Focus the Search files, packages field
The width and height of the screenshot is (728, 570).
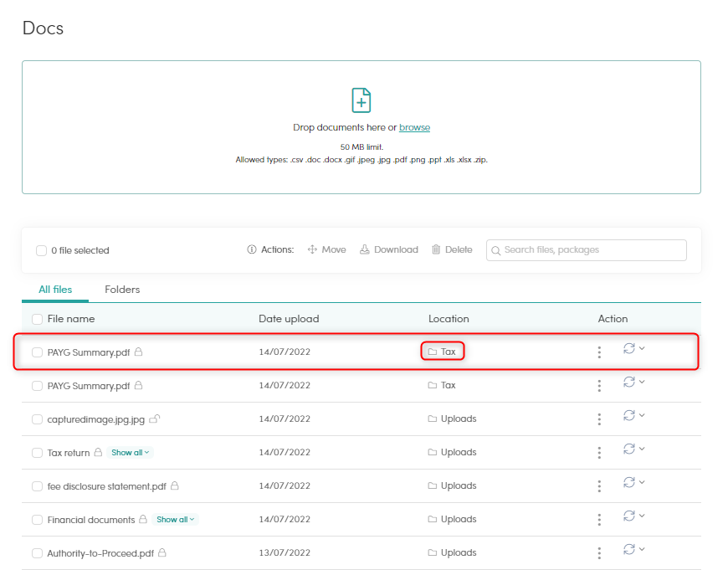[x=587, y=250]
